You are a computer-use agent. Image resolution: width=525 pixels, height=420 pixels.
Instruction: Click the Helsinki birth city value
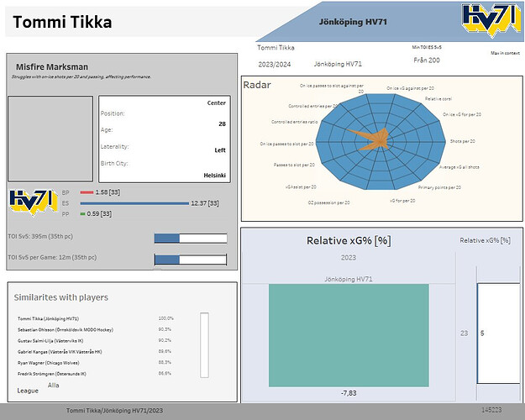point(215,176)
